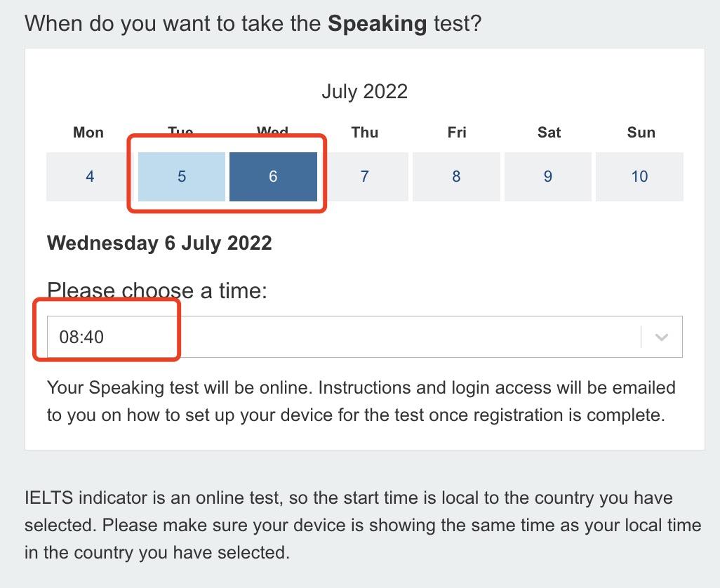Choose Tuesday 5 July date cell
This screenshot has width=720, height=588.
coord(182,177)
